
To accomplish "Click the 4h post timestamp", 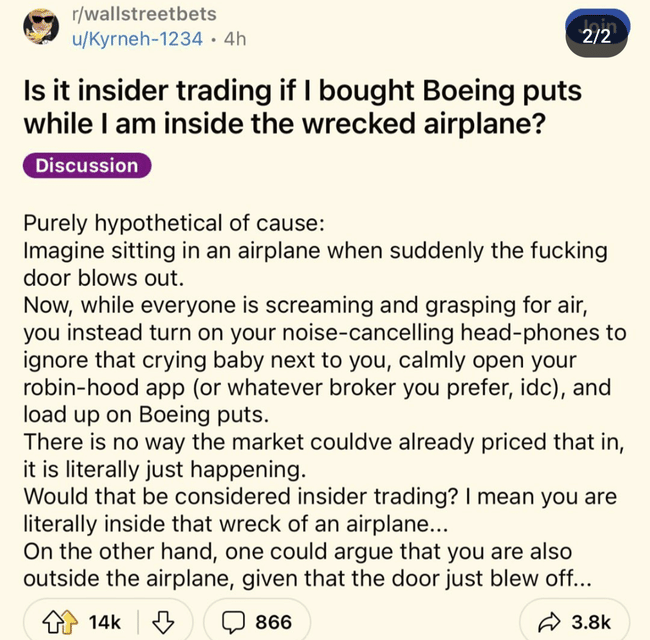I will click(236, 39).
